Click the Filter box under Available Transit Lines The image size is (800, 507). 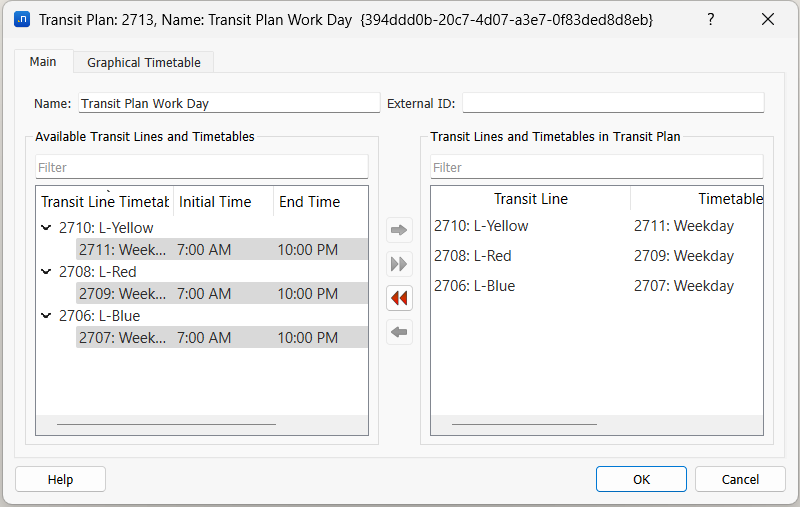coord(202,167)
